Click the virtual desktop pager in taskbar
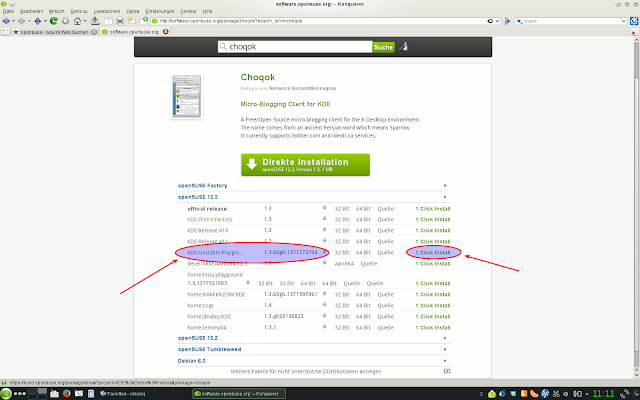This screenshot has width=640, height=400. coord(38,394)
